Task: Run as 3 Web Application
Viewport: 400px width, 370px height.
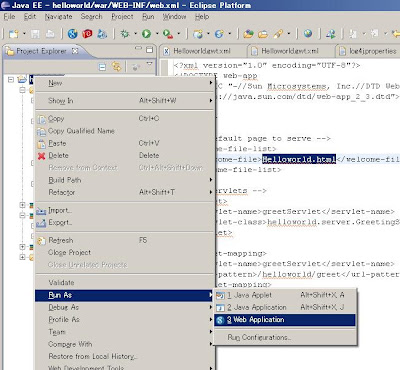Action: [285, 320]
